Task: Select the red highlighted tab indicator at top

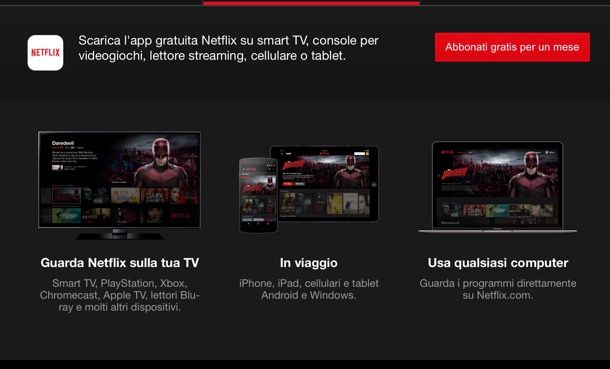Action: point(311,3)
